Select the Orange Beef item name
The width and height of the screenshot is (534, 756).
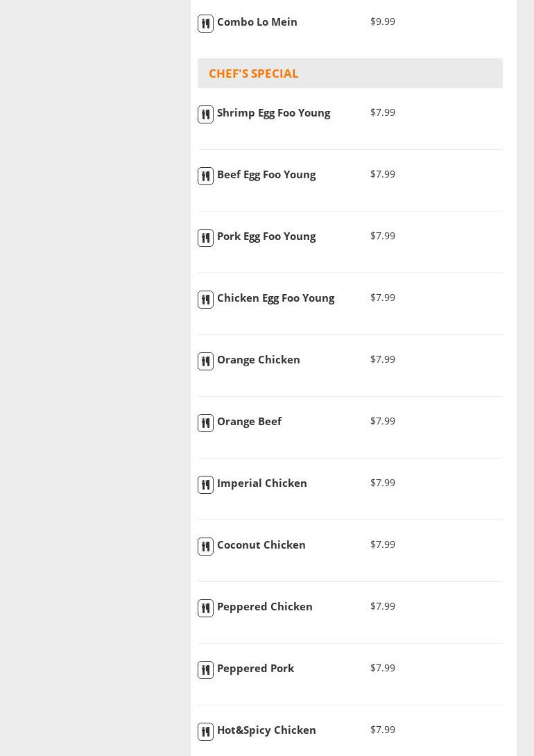coord(249,421)
